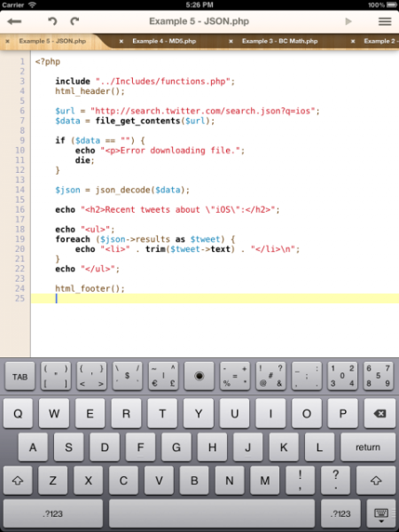Place cursor in highlighted line 25
Viewport: 399px width, 532px height.
pyautogui.click(x=215, y=299)
